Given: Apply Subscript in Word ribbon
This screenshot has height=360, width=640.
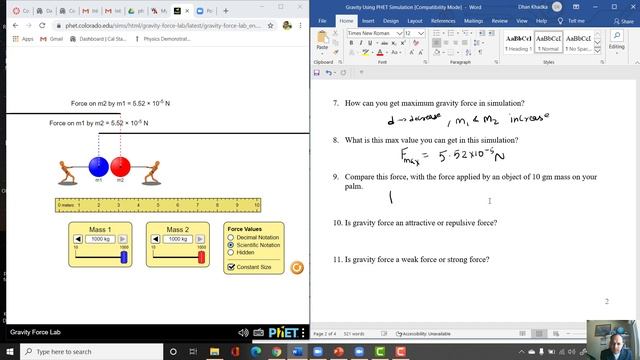Looking at the screenshot, I should [394, 43].
